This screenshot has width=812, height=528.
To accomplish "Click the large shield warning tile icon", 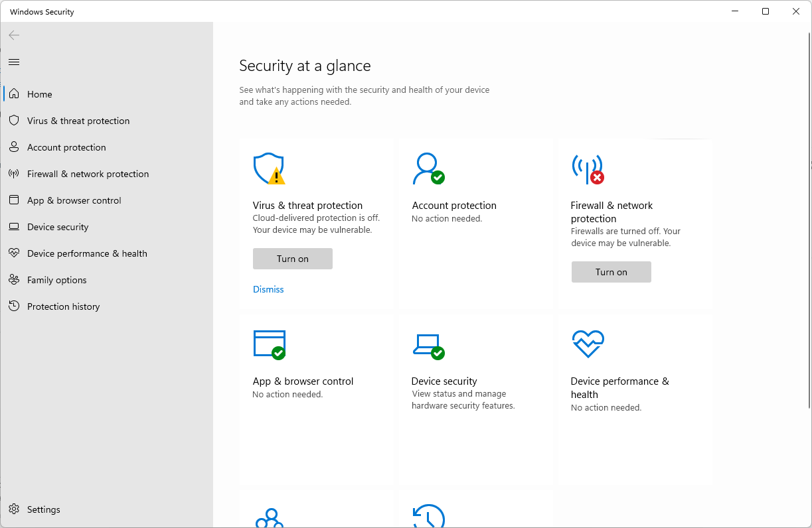I will (x=269, y=169).
